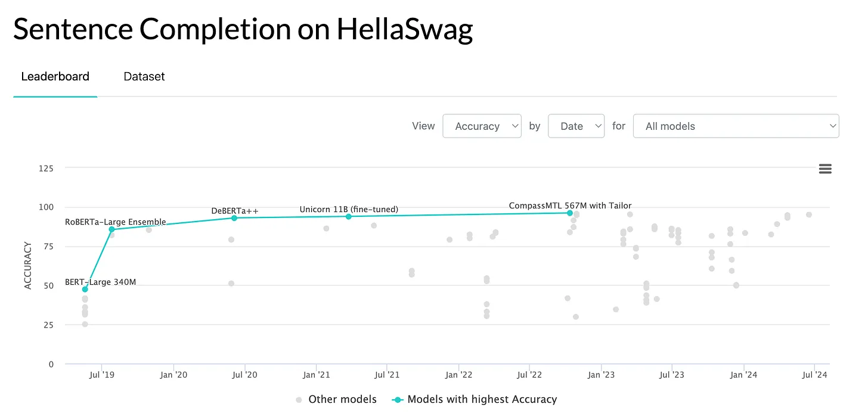Select the CompassMTL 567M with Tailor point
This screenshot has height=414, width=868.
[570, 213]
